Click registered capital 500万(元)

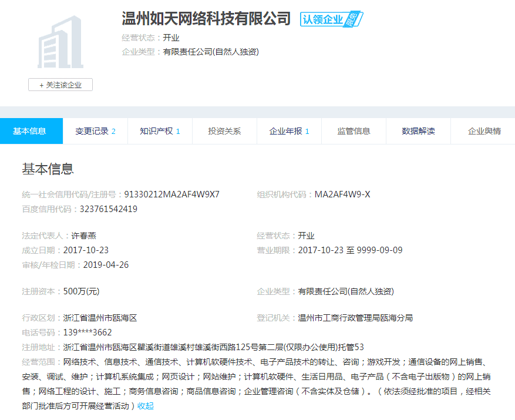click(81, 291)
